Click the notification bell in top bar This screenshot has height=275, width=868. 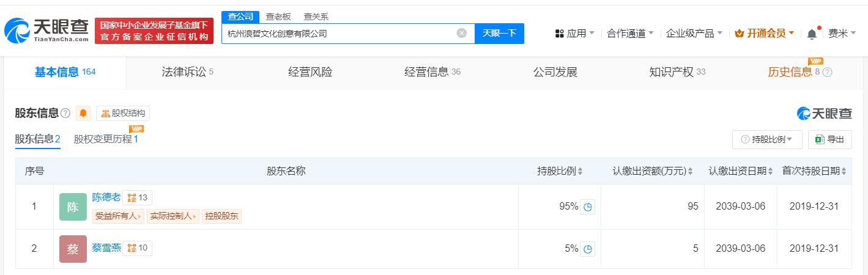pyautogui.click(x=812, y=34)
